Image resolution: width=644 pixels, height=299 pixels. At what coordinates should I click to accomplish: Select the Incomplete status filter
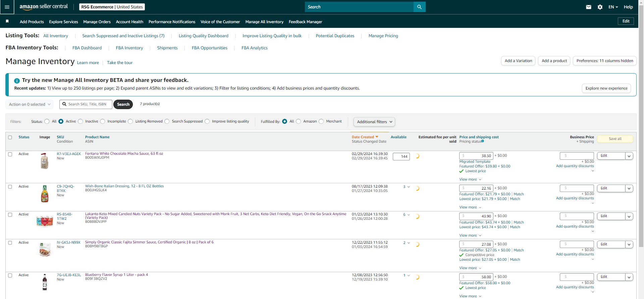click(103, 121)
